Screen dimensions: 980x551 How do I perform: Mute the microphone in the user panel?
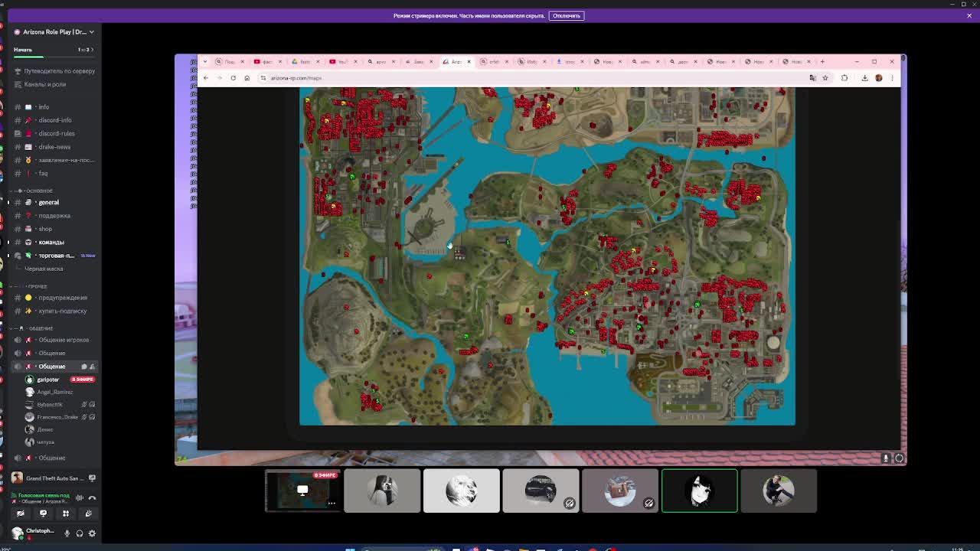[x=67, y=533]
